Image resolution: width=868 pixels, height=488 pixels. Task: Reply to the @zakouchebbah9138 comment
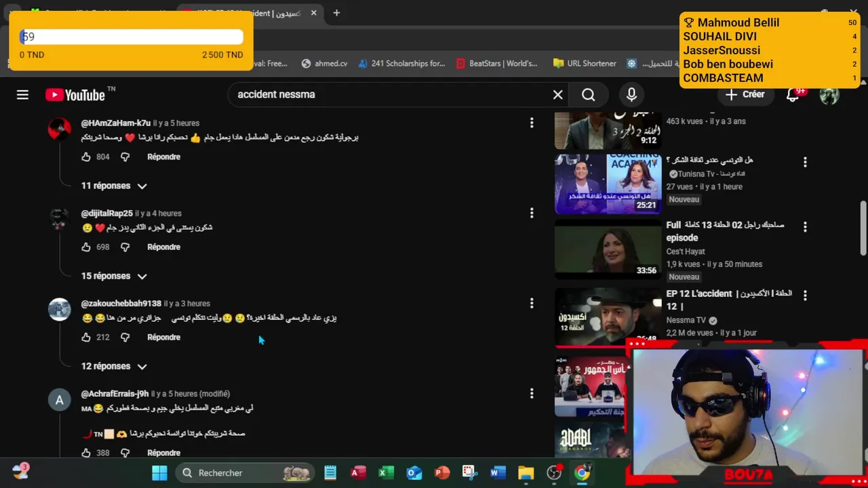[x=163, y=337]
